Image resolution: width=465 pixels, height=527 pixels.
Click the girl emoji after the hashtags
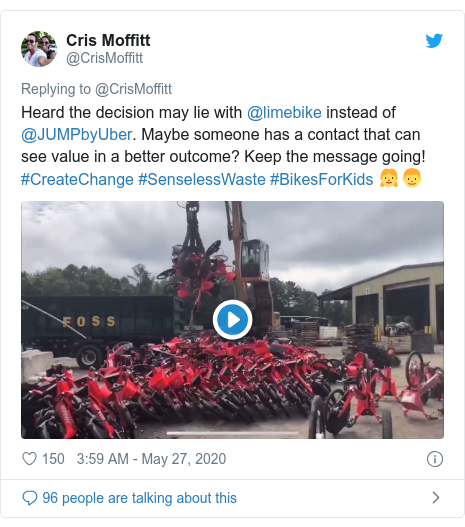coord(389,178)
